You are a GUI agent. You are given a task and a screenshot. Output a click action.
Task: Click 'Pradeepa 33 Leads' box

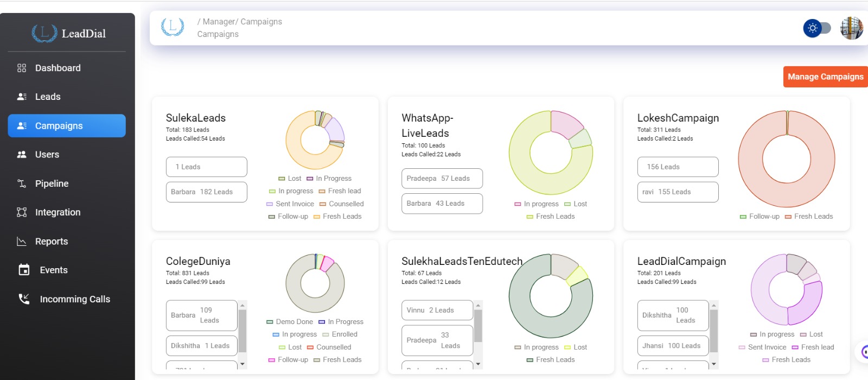pyautogui.click(x=437, y=340)
